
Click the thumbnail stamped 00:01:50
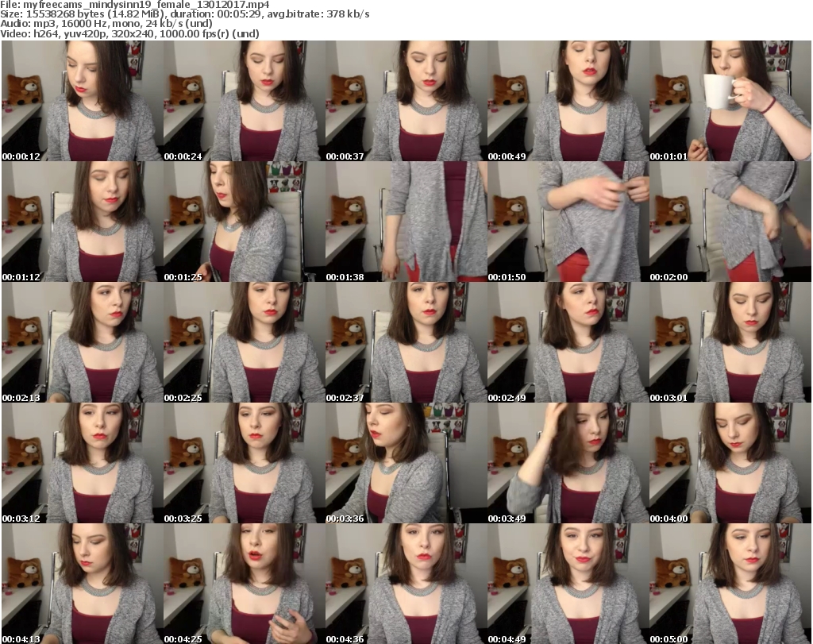(x=568, y=222)
